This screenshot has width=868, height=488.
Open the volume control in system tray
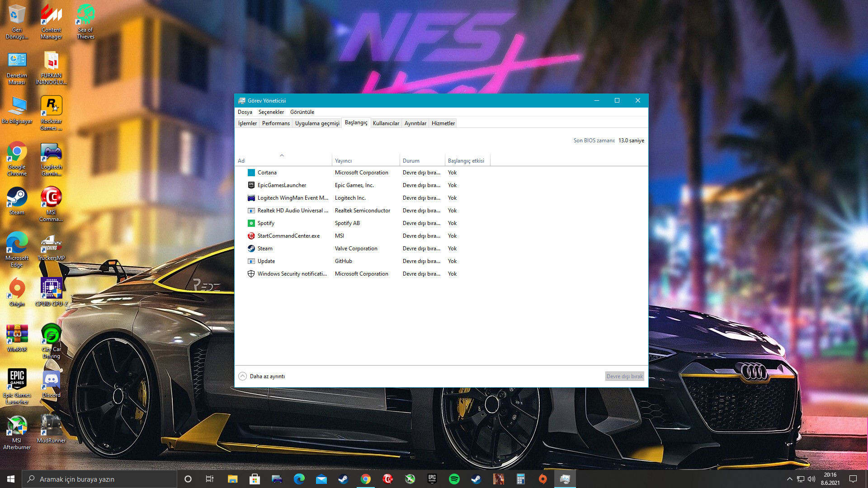coord(811,479)
